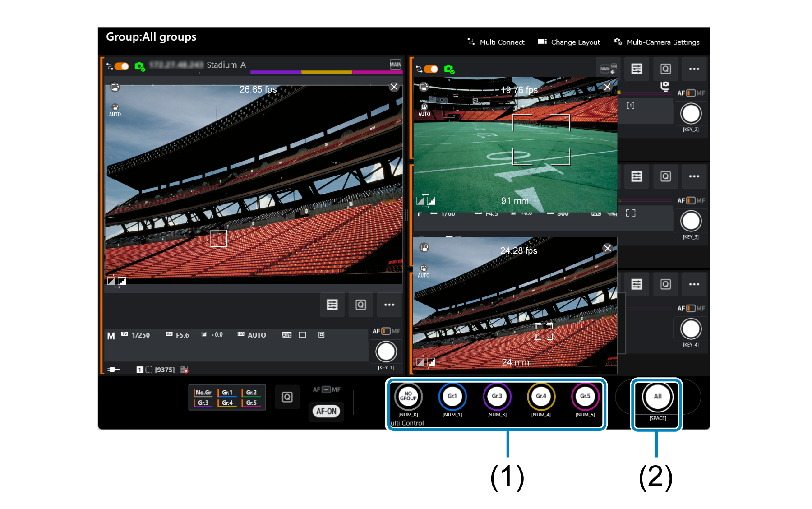This screenshot has width=812, height=509.
Task: Toggle AF/MF switch above KEY_3
Action: 691,200
